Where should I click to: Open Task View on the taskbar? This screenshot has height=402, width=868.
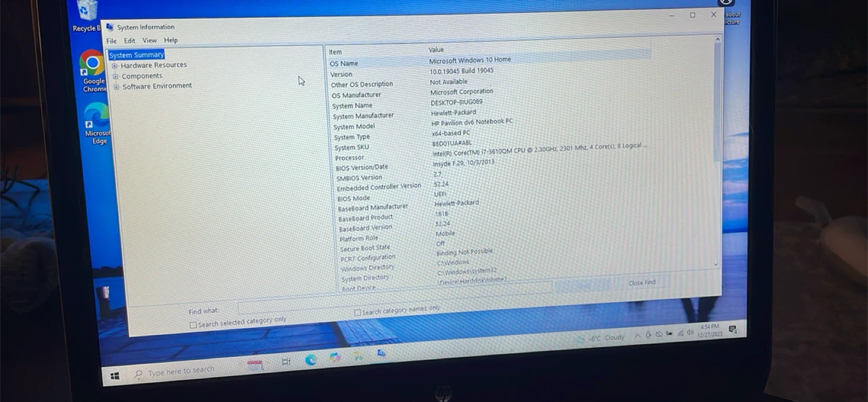(x=286, y=362)
